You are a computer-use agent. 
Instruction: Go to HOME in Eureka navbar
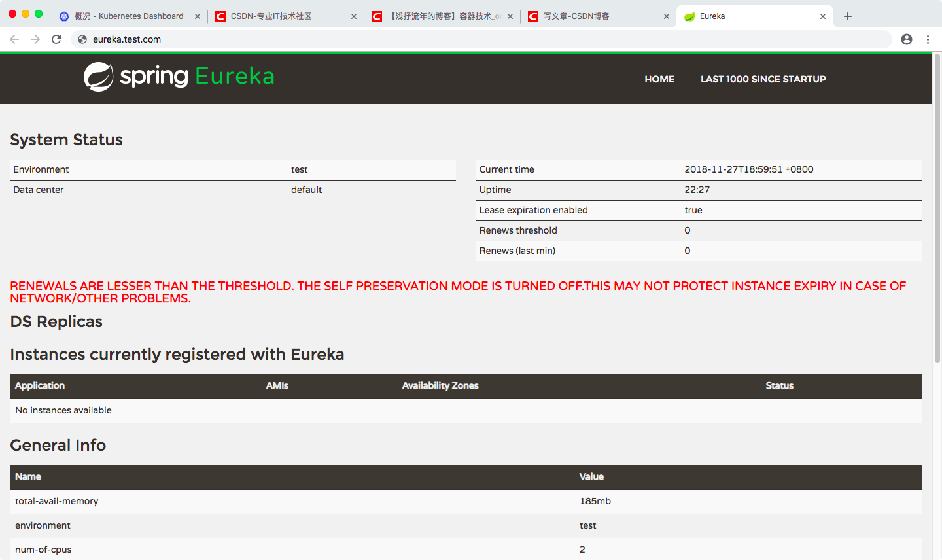659,79
